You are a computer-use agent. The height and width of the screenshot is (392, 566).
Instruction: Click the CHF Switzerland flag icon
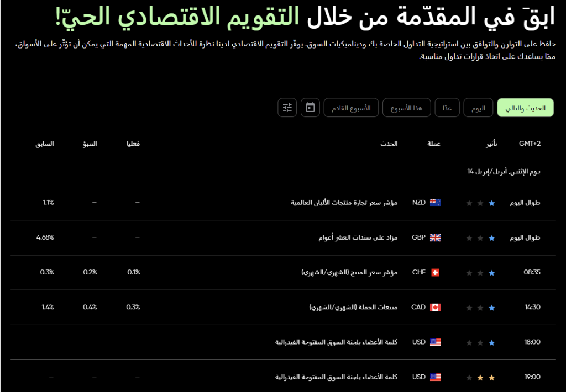436,272
